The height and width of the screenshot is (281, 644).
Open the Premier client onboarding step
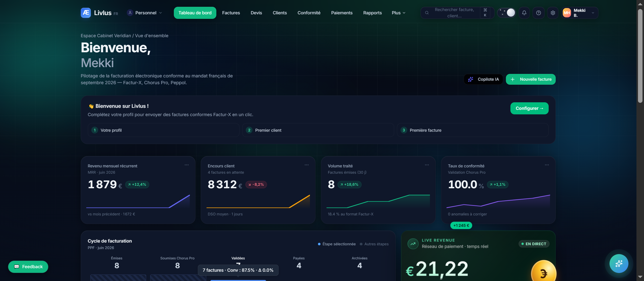point(318,130)
